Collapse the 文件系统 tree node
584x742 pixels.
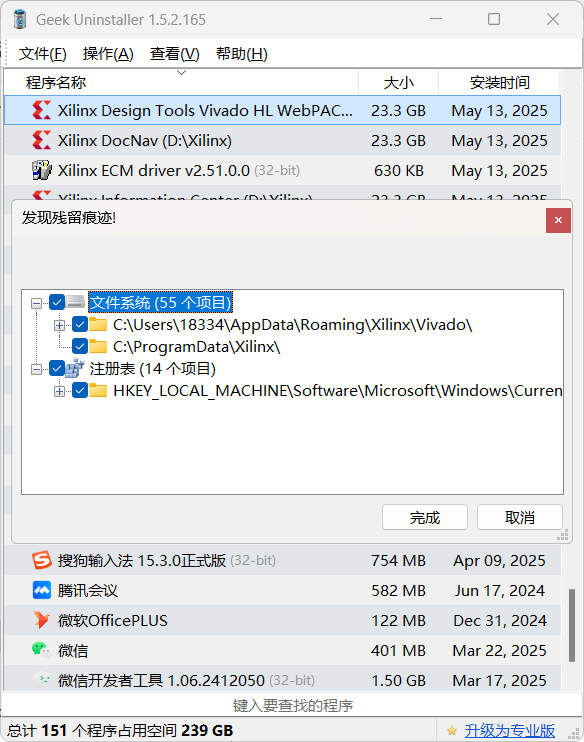(x=36, y=303)
